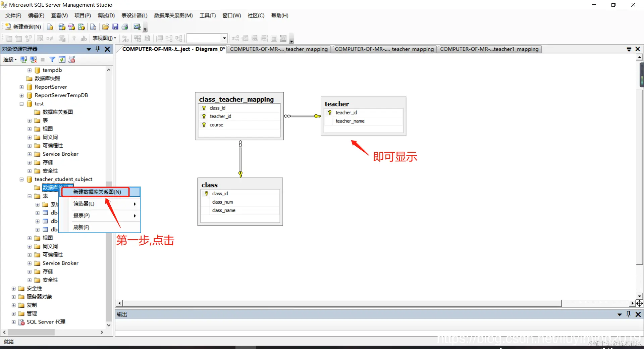Click the Refresh icon in Object Explorer toolbar
644x349 pixels.
[x=62, y=60]
